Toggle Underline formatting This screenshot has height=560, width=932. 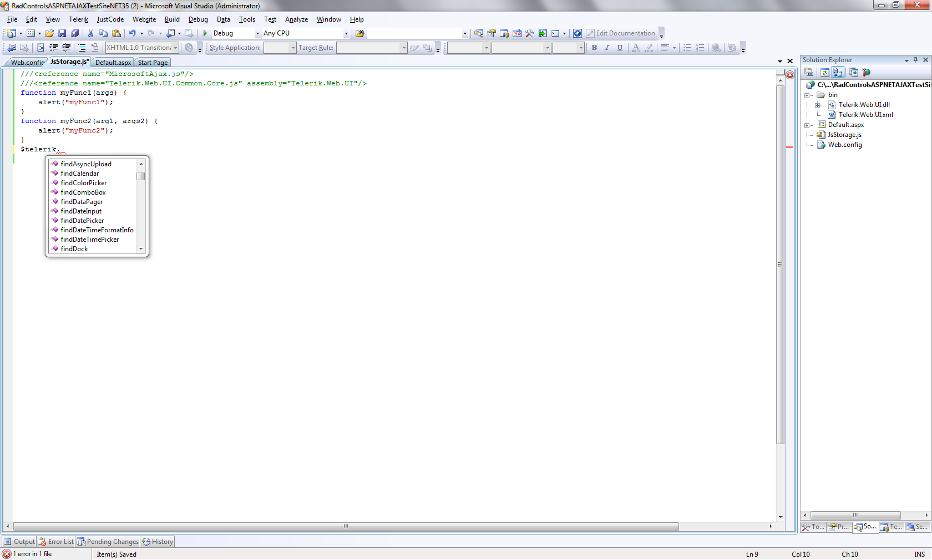[620, 48]
